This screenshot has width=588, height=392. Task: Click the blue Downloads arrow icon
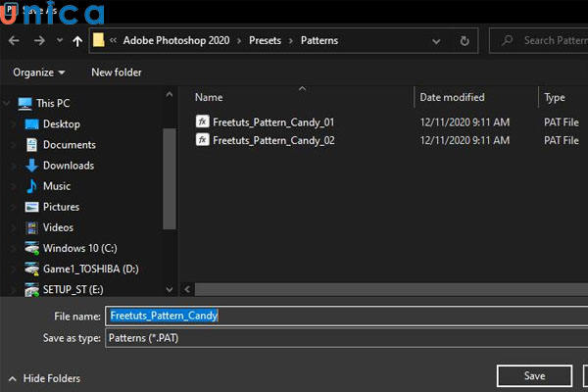point(31,166)
